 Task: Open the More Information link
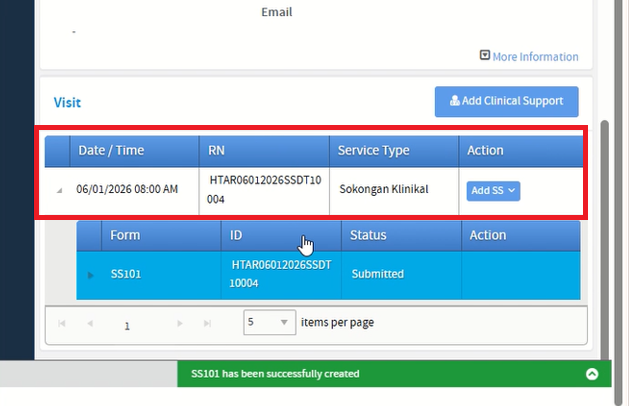point(528,57)
